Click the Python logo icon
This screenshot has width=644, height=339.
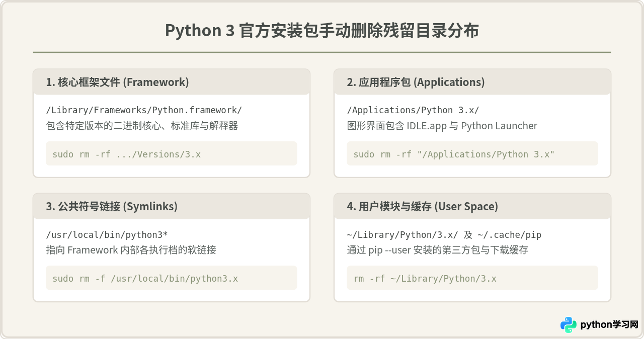pyautogui.click(x=569, y=325)
